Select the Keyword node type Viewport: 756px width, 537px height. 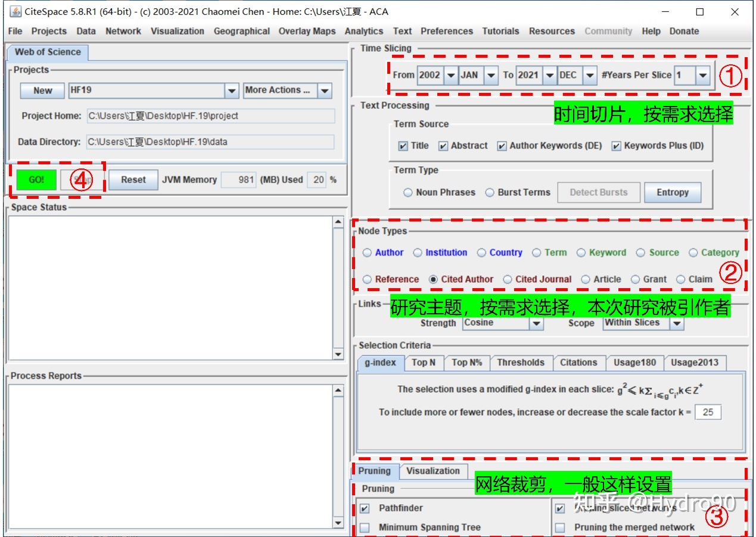(581, 252)
